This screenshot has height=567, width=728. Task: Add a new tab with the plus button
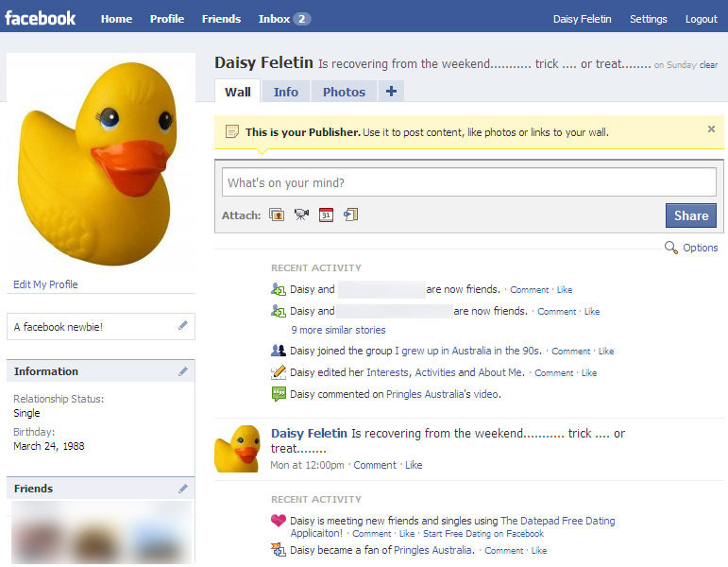pos(391,92)
